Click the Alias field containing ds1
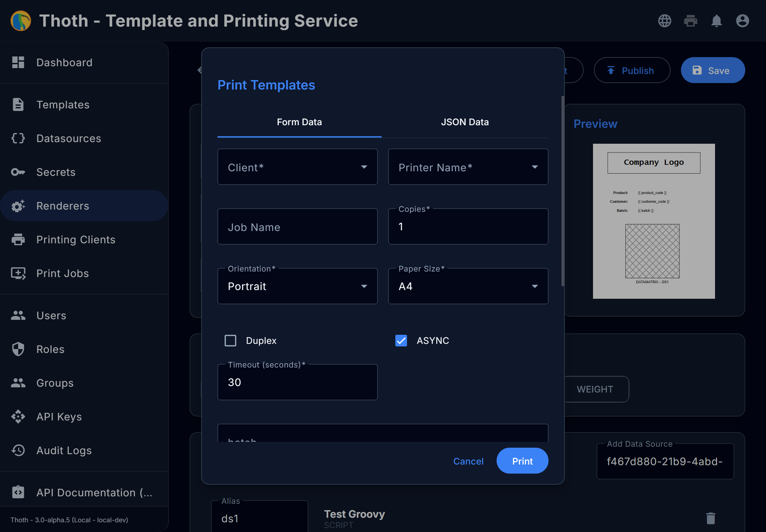 pos(259,517)
